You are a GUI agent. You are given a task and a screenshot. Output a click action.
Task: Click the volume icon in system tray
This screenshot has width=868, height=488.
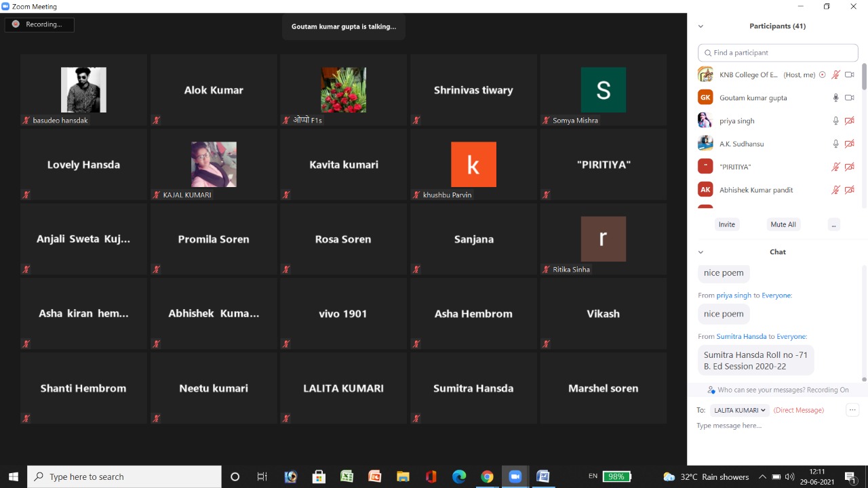[x=789, y=476]
